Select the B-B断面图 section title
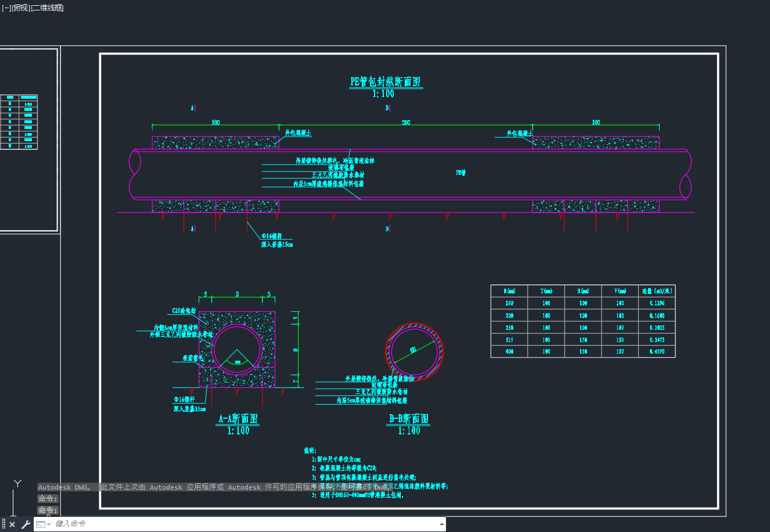The width and height of the screenshot is (770, 532). coord(409,419)
